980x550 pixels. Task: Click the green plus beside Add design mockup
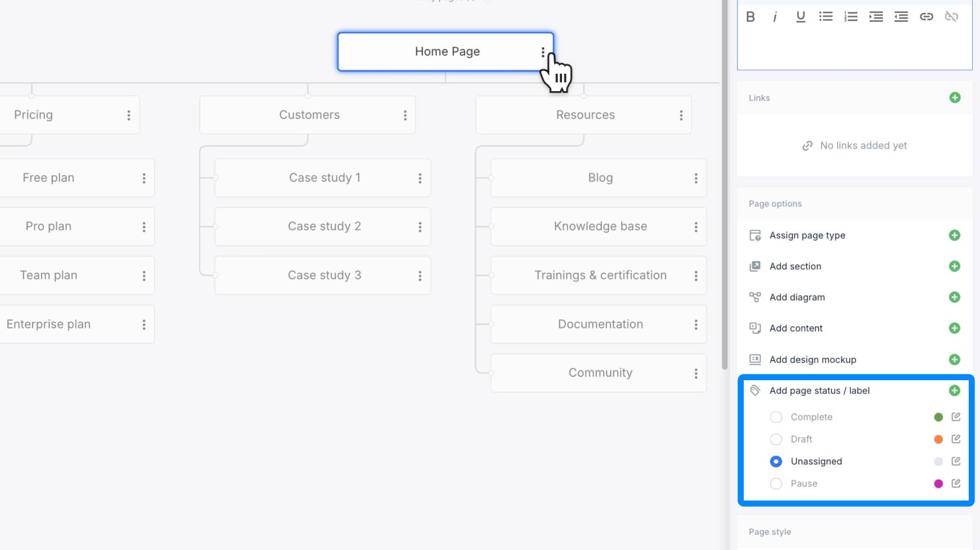point(954,359)
